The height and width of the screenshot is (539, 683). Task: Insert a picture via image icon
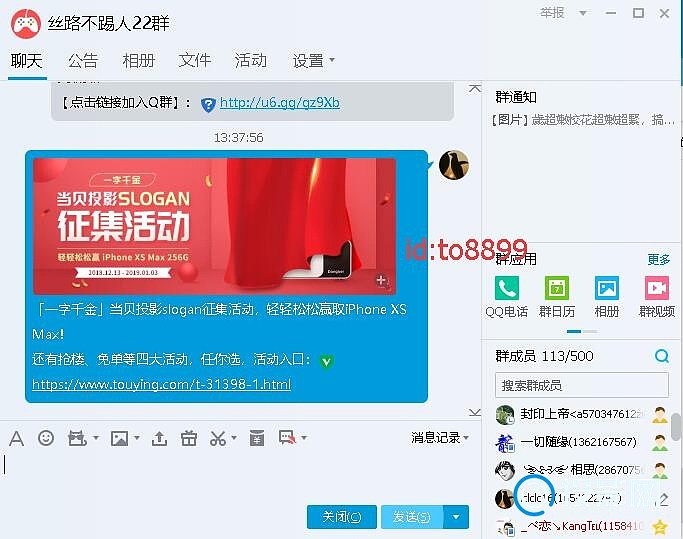(x=119, y=438)
